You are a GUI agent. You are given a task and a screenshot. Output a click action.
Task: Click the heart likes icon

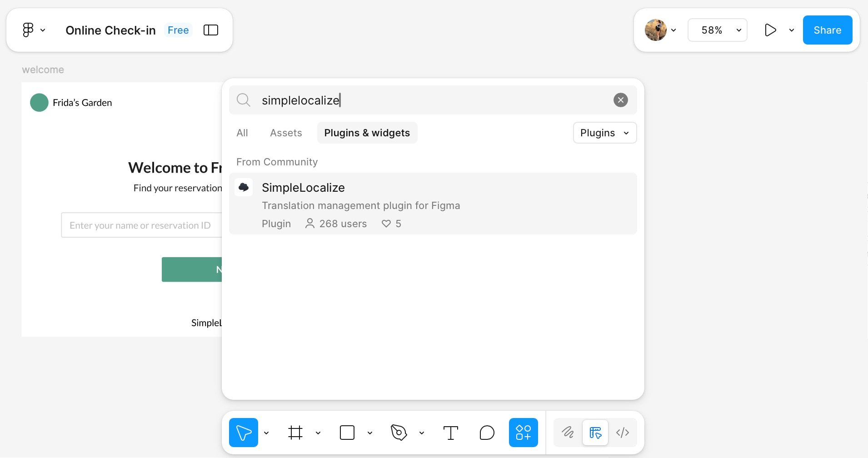(386, 224)
